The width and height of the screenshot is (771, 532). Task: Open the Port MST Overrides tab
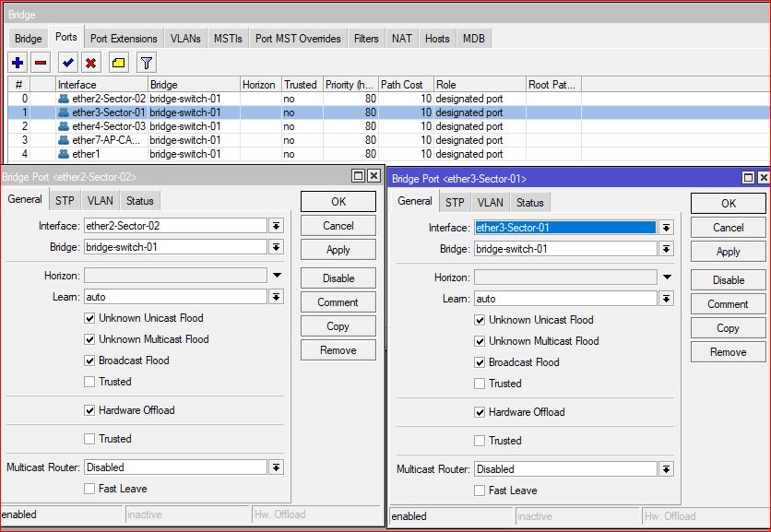point(298,39)
